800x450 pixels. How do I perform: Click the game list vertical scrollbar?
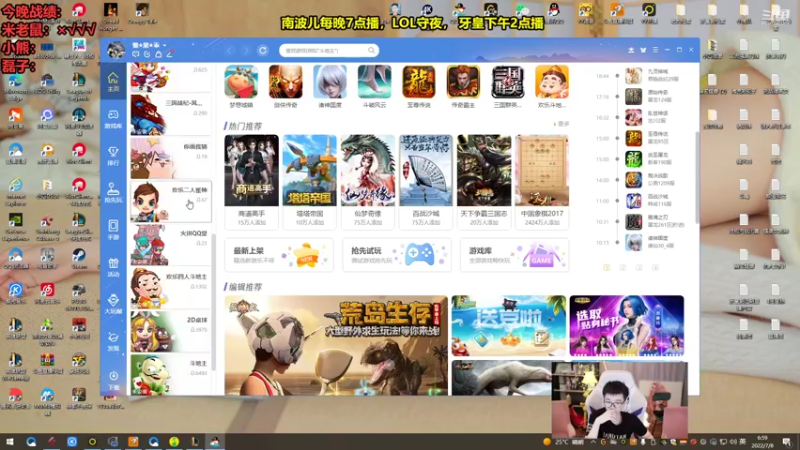[x=214, y=301]
